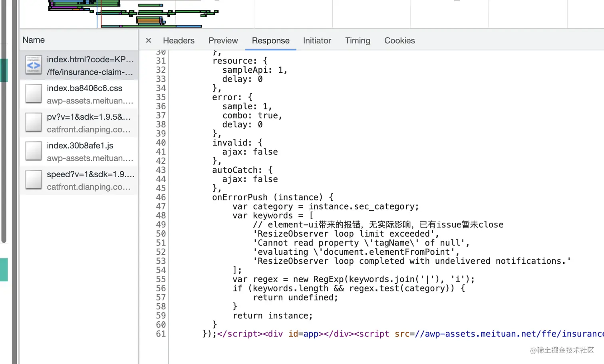Click the 'var keywords = [' code line
The height and width of the screenshot is (364, 604).
(x=273, y=216)
